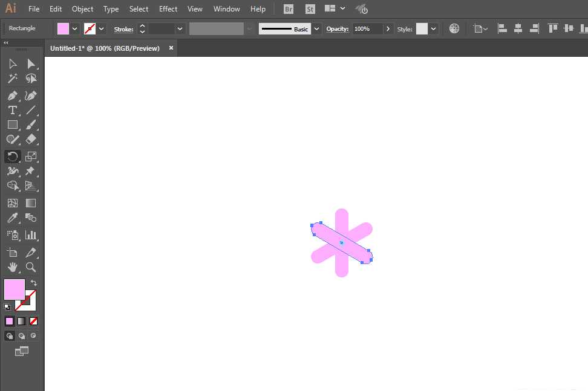Click the Rotate tool

pyautogui.click(x=12, y=157)
